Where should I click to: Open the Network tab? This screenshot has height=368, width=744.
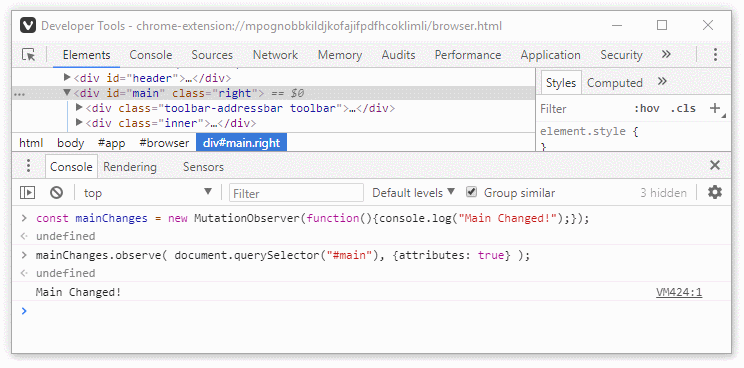[x=275, y=55]
